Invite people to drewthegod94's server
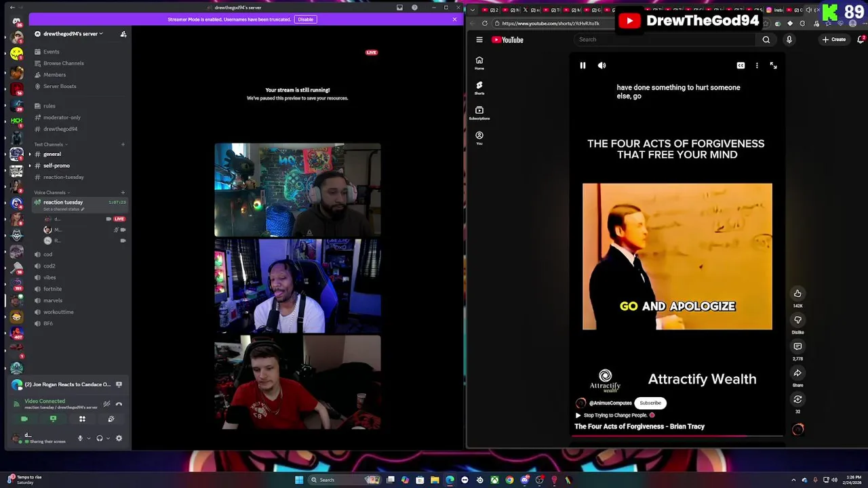Image resolution: width=868 pixels, height=488 pixels. (x=123, y=34)
